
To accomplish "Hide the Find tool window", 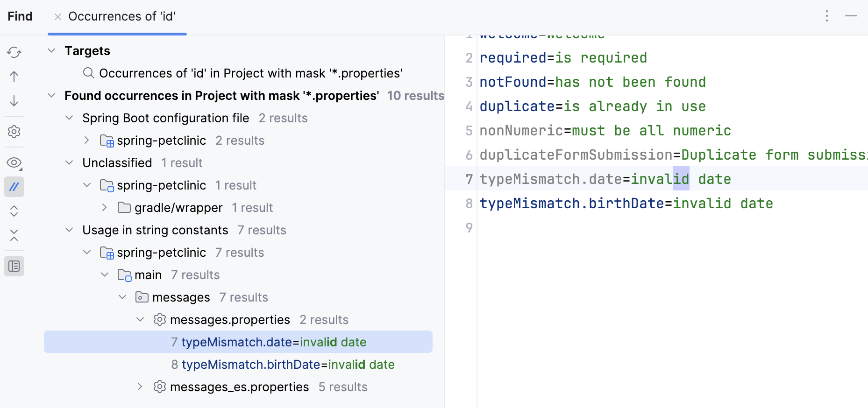I will 851,16.
